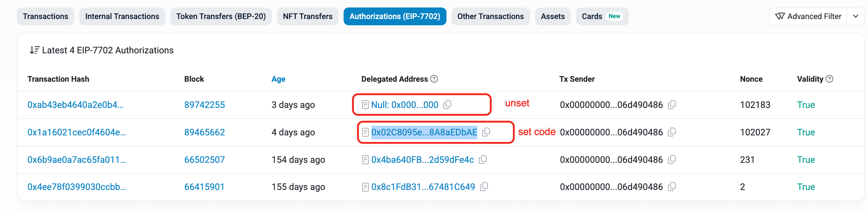Open transaction hash 0xab43eb4640a2e0b4
The height and width of the screenshot is (214, 868).
click(75, 105)
